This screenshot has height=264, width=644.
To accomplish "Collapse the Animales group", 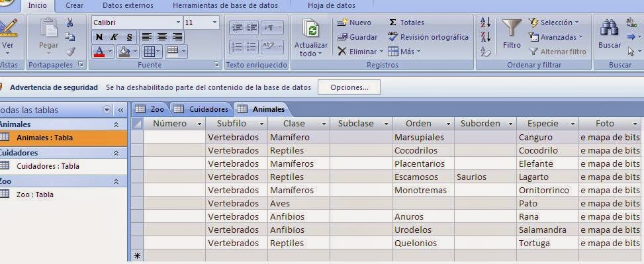I will (116, 124).
